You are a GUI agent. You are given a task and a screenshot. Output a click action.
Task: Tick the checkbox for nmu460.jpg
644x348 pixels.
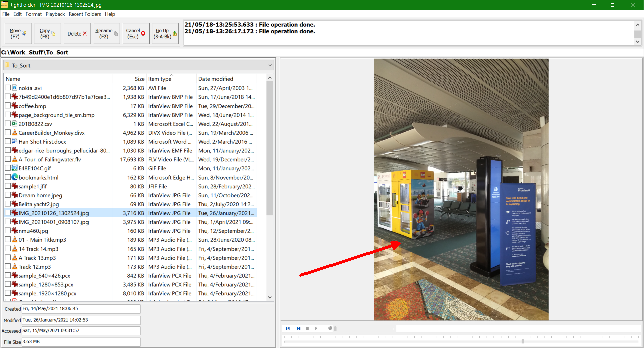8,230
